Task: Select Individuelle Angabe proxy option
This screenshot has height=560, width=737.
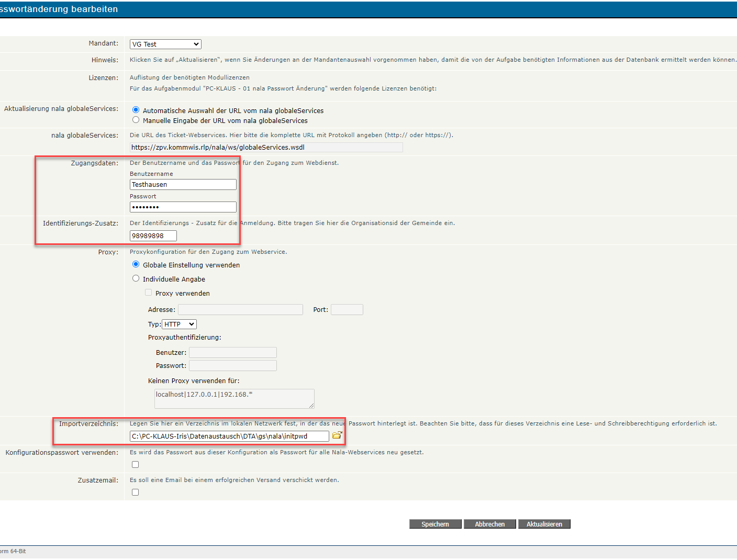Action: click(136, 278)
